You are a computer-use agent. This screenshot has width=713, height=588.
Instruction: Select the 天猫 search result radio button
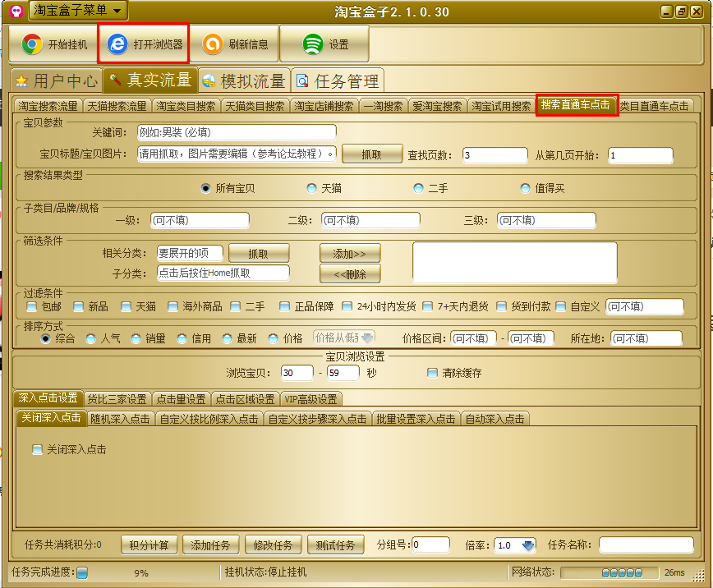(x=311, y=188)
